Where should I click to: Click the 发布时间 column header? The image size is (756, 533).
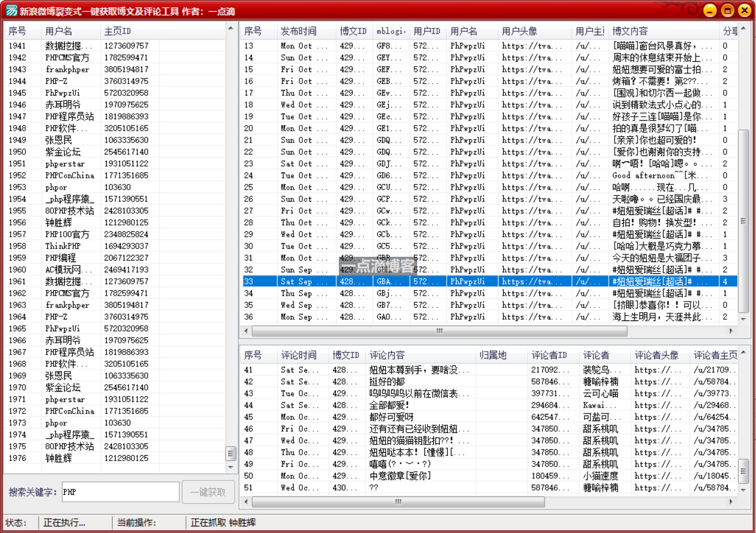pyautogui.click(x=307, y=31)
